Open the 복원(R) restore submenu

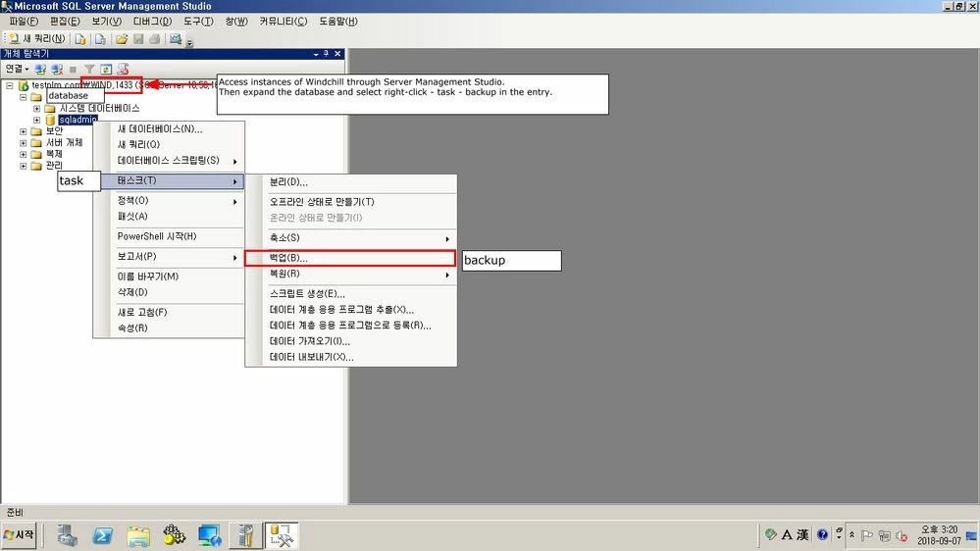point(350,274)
